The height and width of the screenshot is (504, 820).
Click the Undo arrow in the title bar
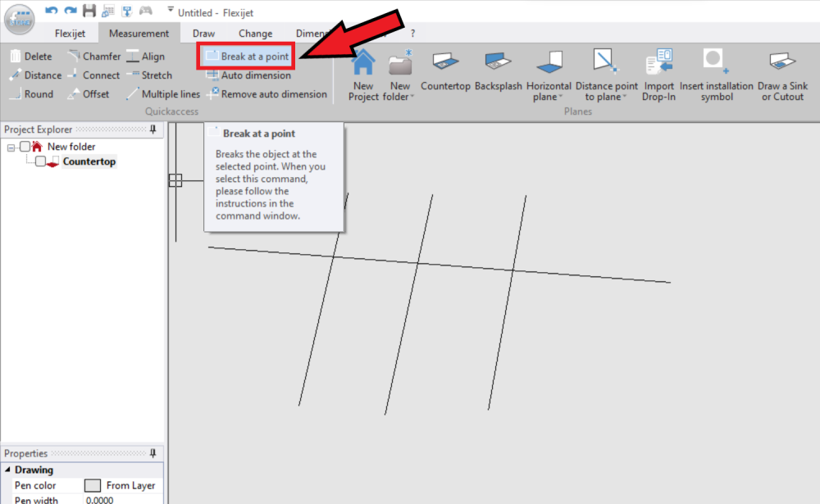[51, 10]
